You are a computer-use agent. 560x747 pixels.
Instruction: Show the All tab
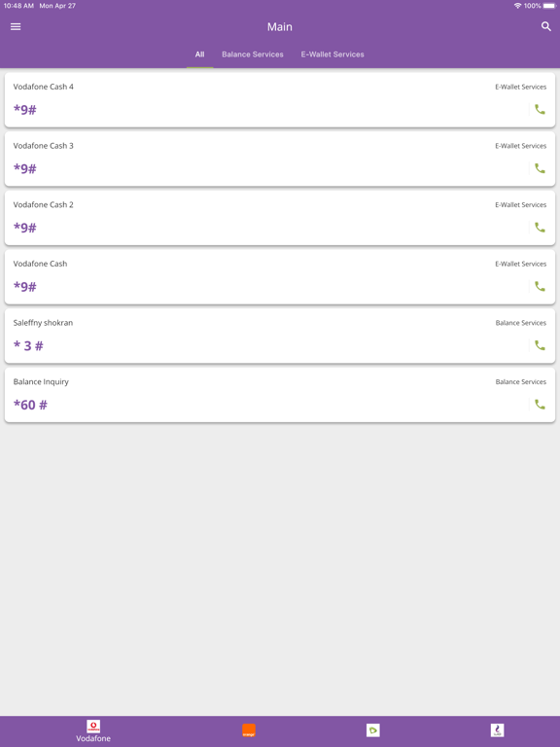pyautogui.click(x=199, y=54)
